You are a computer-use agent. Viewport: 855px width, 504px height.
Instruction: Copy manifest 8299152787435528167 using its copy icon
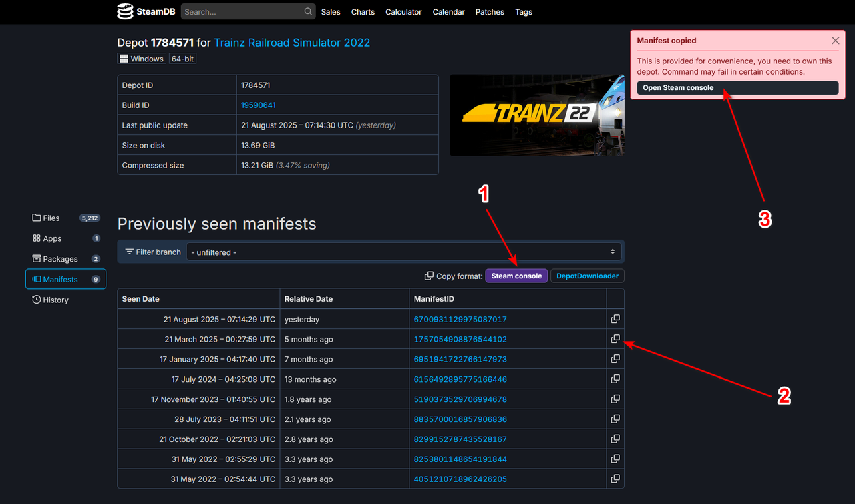tap(615, 439)
